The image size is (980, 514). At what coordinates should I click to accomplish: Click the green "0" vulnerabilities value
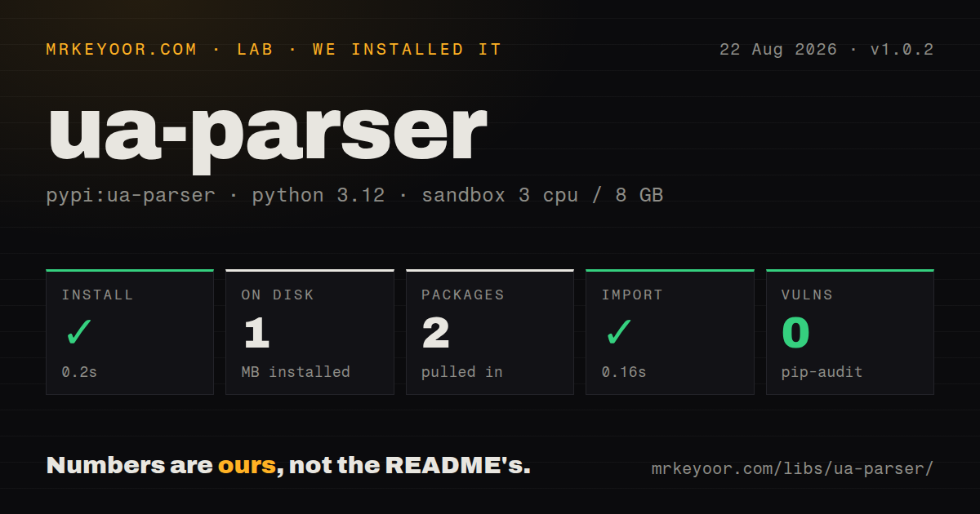point(795,333)
